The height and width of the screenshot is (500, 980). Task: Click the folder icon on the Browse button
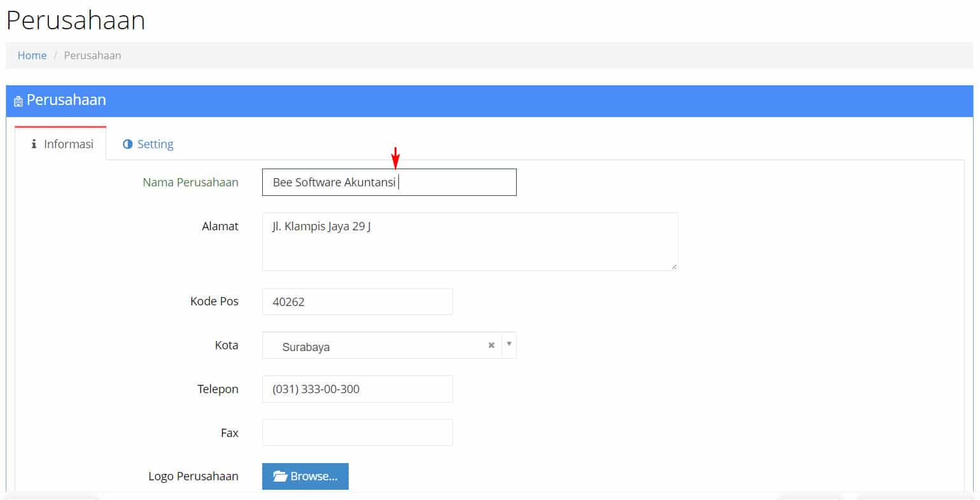[x=281, y=476]
